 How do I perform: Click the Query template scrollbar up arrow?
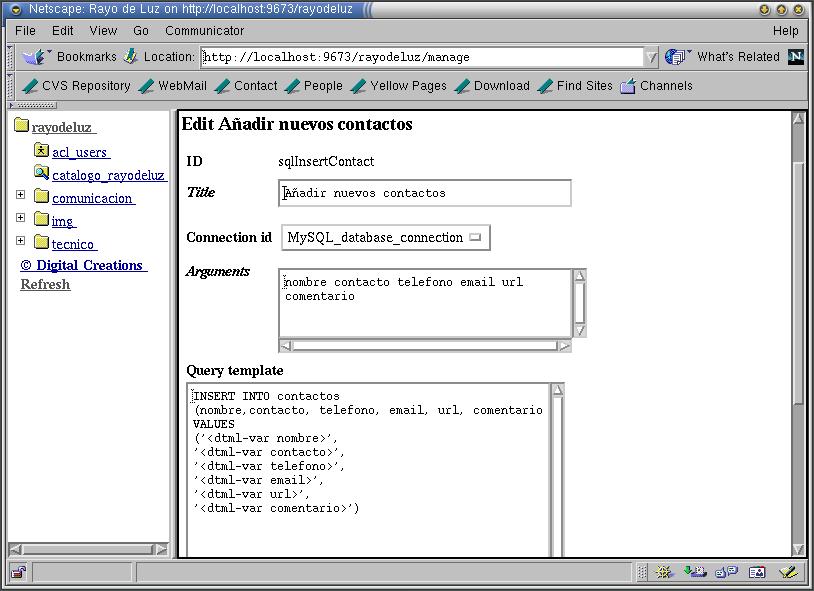coord(557,390)
